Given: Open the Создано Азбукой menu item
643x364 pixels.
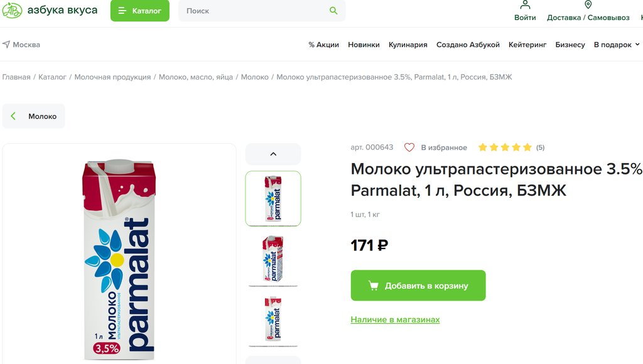Looking at the screenshot, I should click(x=468, y=45).
